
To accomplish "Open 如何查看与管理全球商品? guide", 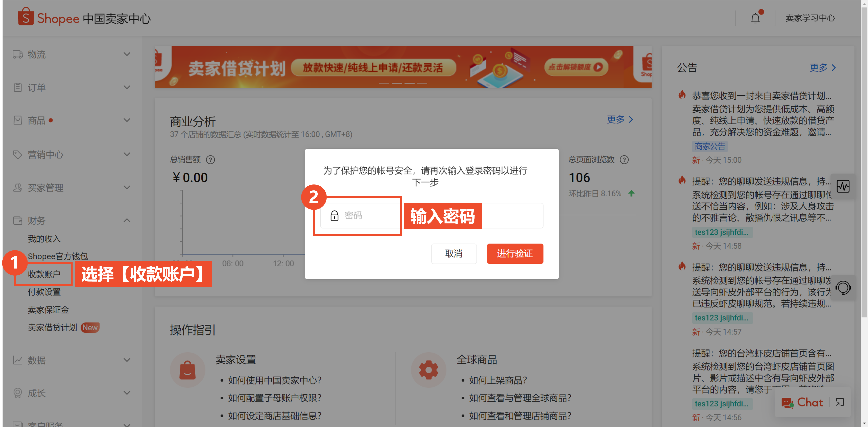I will pyautogui.click(x=520, y=398).
